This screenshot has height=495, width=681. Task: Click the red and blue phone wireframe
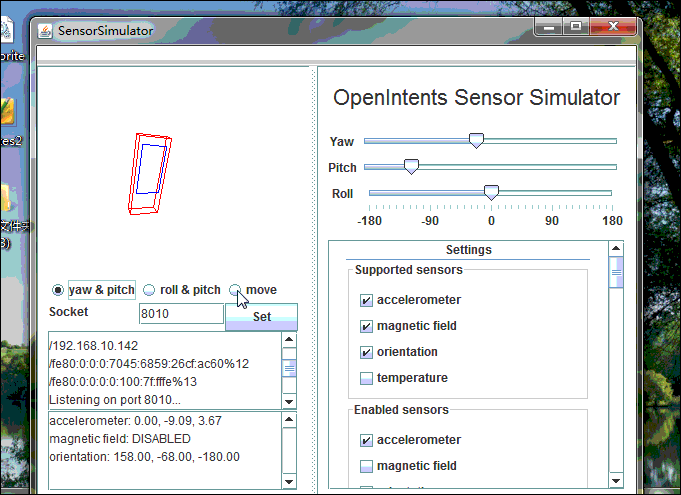(x=150, y=174)
